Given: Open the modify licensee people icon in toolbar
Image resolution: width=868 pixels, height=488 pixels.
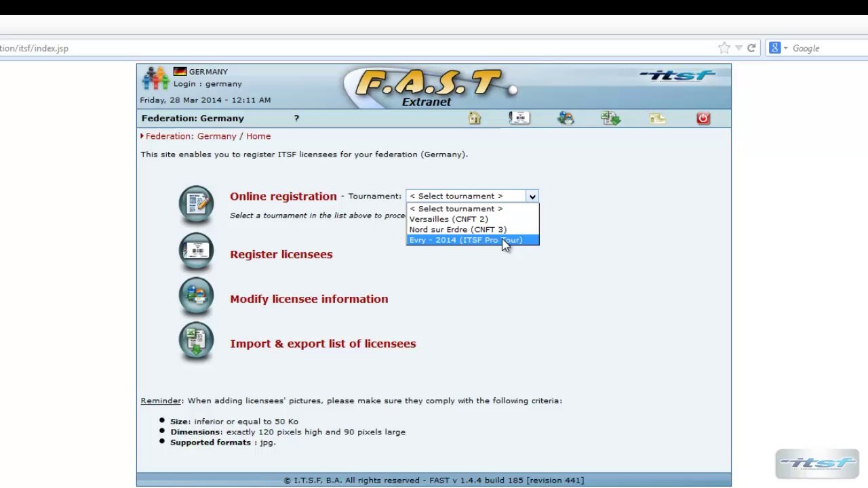Looking at the screenshot, I should pos(566,119).
